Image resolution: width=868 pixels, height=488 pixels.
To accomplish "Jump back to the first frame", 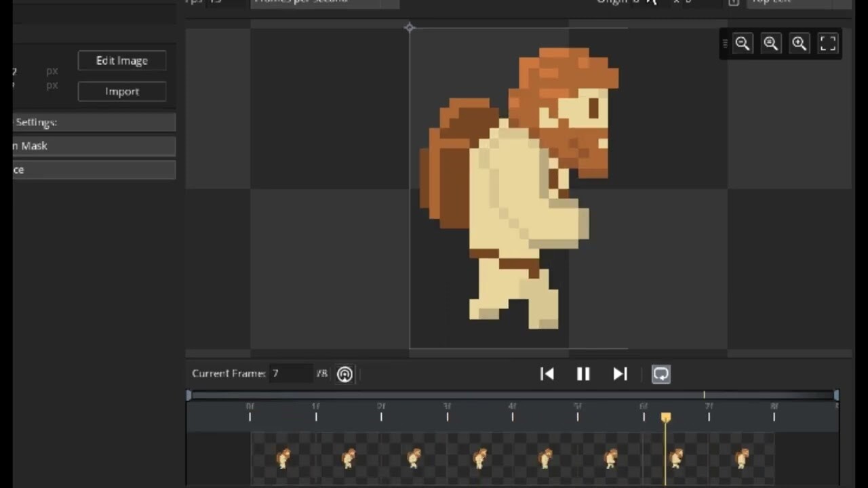I will 547,373.
